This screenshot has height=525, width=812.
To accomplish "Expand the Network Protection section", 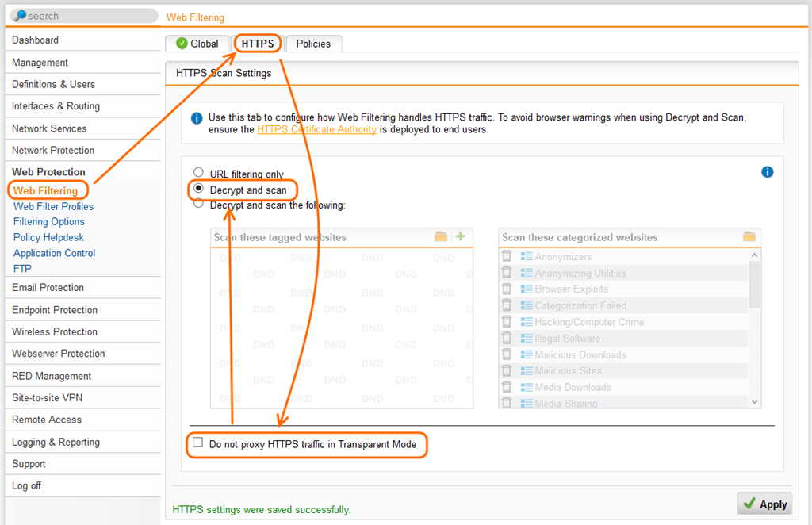I will (x=53, y=150).
